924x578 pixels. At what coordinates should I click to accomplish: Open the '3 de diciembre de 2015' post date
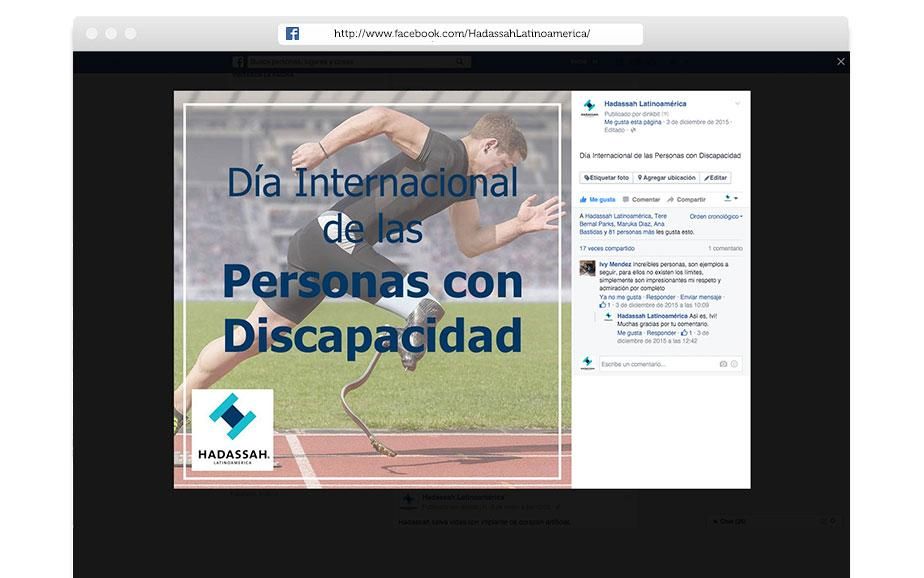click(698, 122)
